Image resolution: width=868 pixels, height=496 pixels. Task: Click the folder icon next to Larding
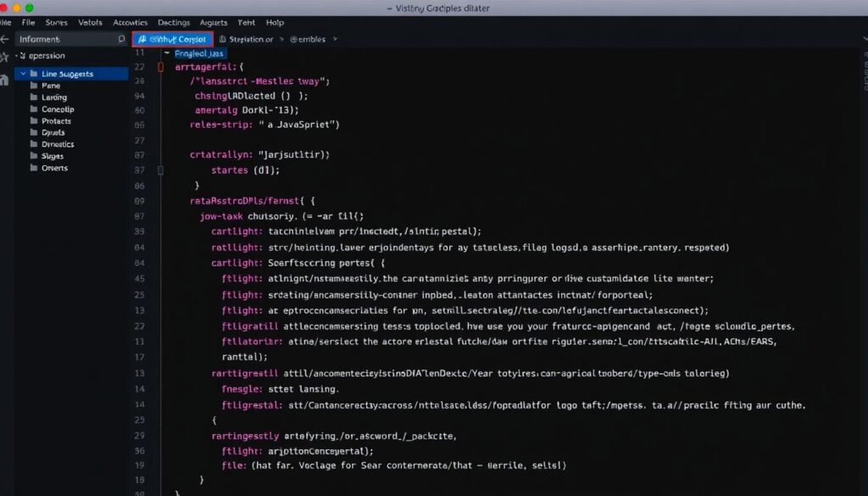click(34, 97)
